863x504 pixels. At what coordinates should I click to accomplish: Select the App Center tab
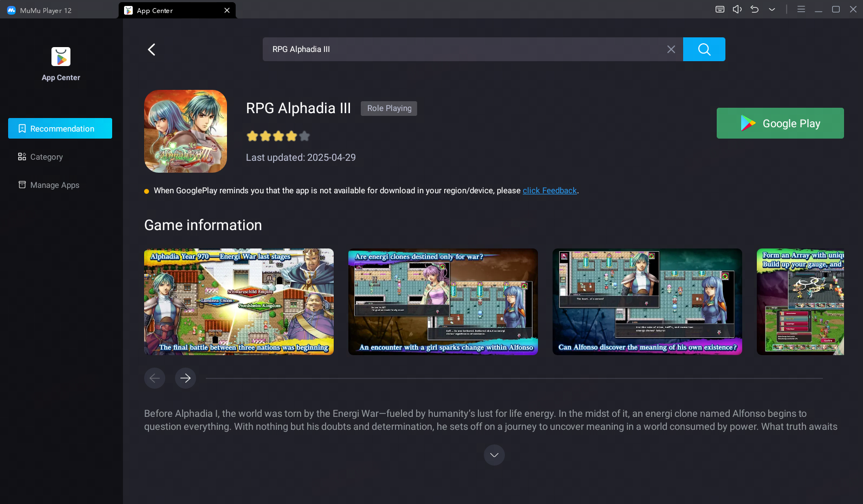[x=177, y=10]
